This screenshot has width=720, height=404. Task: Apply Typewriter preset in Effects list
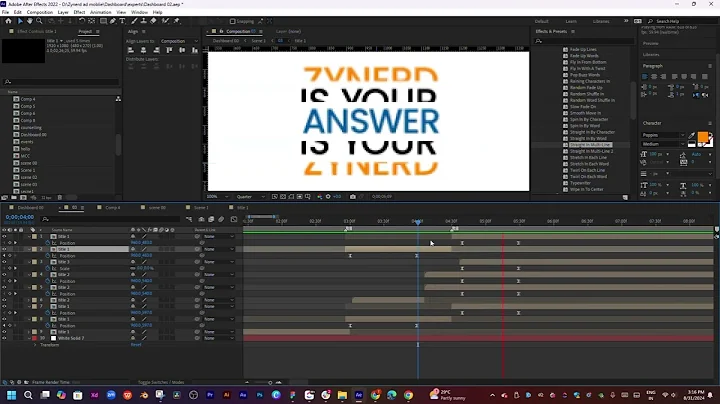[580, 183]
